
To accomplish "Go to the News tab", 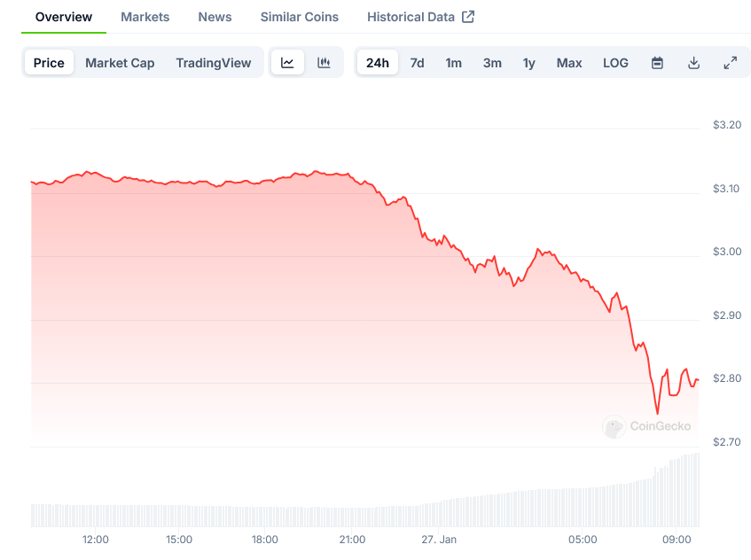I will pyautogui.click(x=215, y=17).
